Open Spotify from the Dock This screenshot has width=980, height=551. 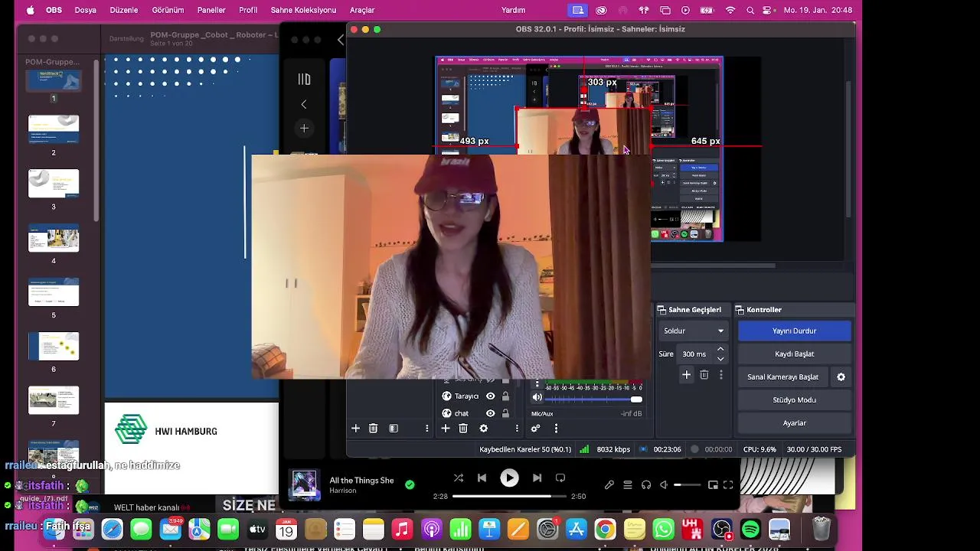point(750,529)
